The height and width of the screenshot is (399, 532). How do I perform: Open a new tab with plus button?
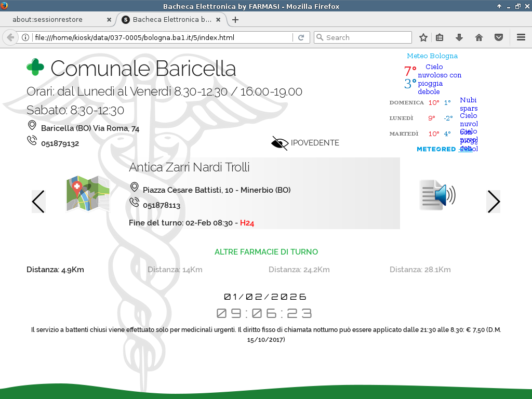click(x=235, y=20)
